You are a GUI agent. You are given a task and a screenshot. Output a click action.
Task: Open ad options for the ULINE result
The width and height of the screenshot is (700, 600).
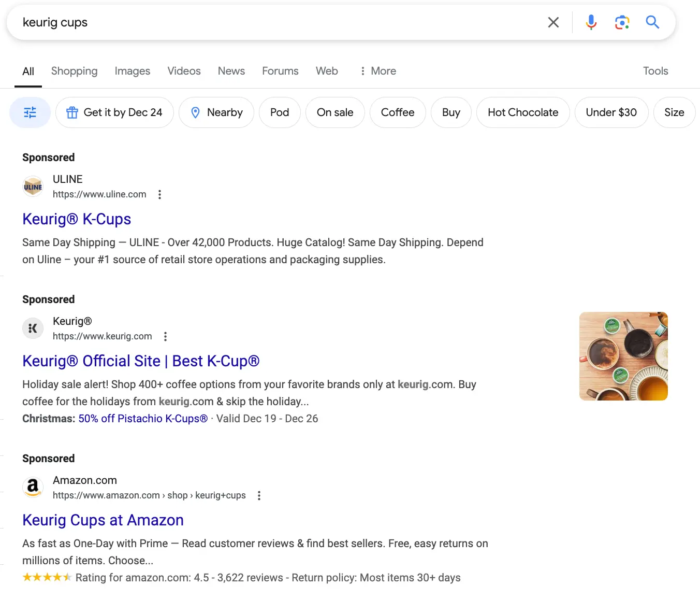(x=159, y=194)
